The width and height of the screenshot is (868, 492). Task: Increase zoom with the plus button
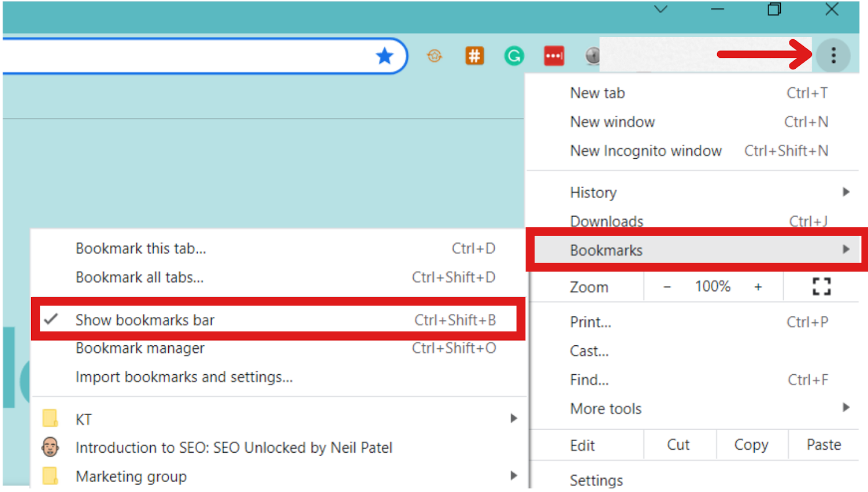pos(758,286)
